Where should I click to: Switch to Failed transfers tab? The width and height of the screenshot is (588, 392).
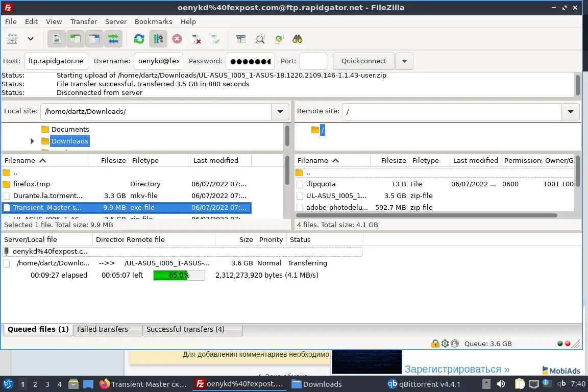click(107, 329)
